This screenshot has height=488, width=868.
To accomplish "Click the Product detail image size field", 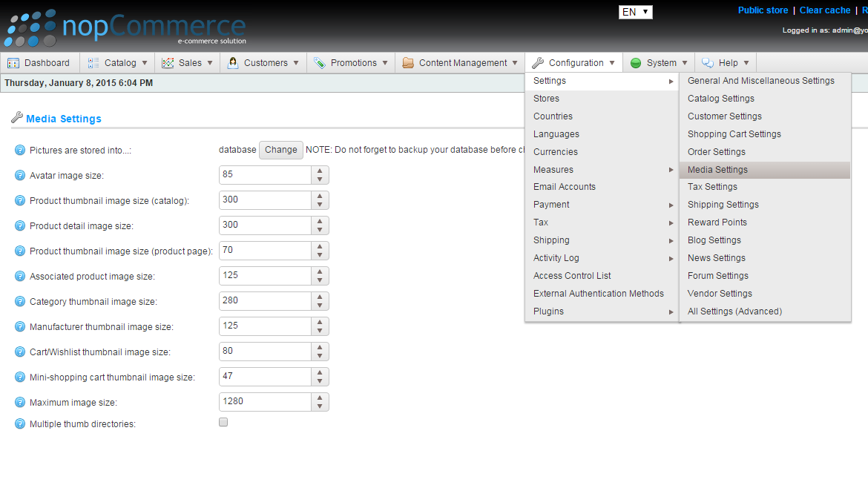I will point(265,225).
